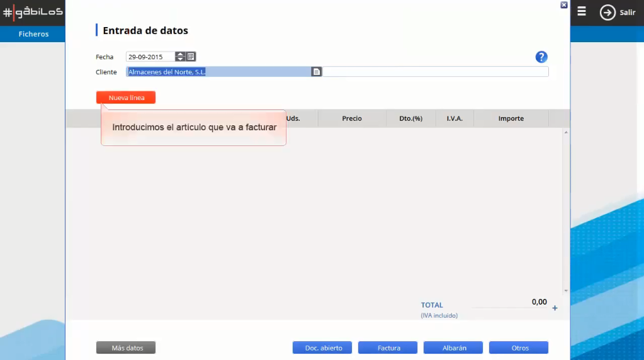Click the Importe column header

[511, 118]
